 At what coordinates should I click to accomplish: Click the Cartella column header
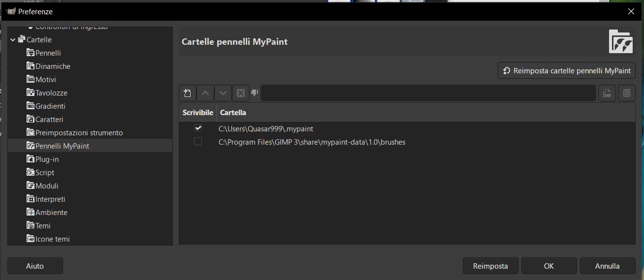pyautogui.click(x=233, y=113)
